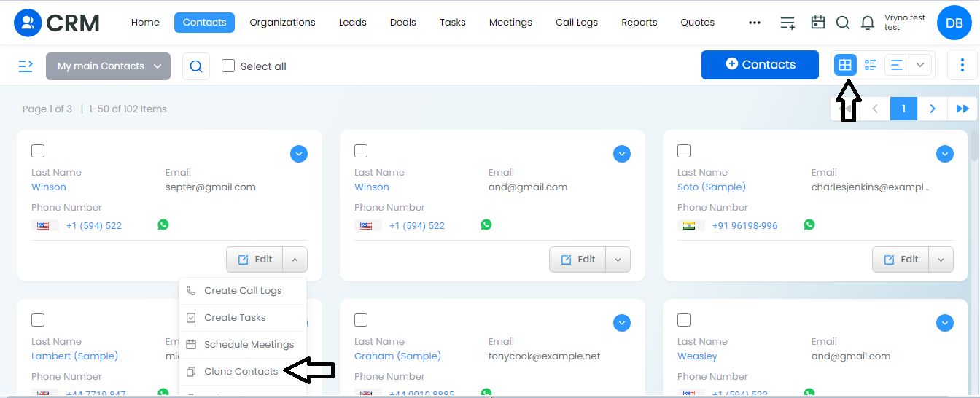
Task: Open Lambert (Sample) contact link
Action: 74,356
